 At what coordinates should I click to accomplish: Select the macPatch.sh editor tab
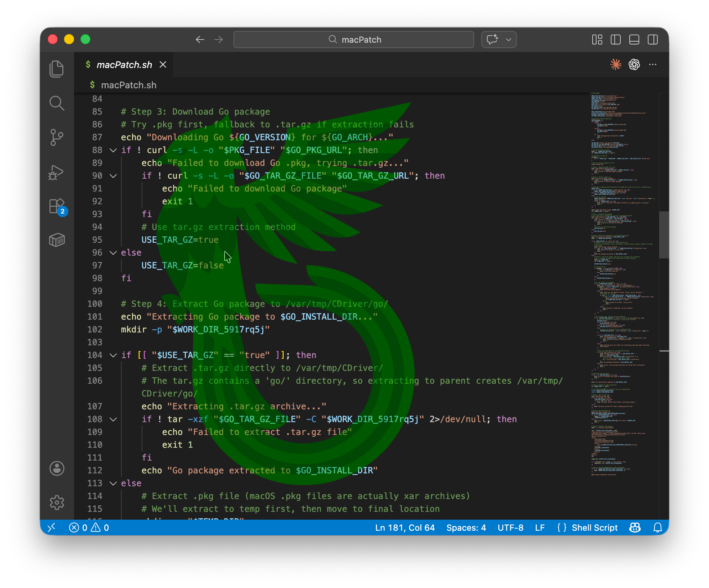[124, 65]
